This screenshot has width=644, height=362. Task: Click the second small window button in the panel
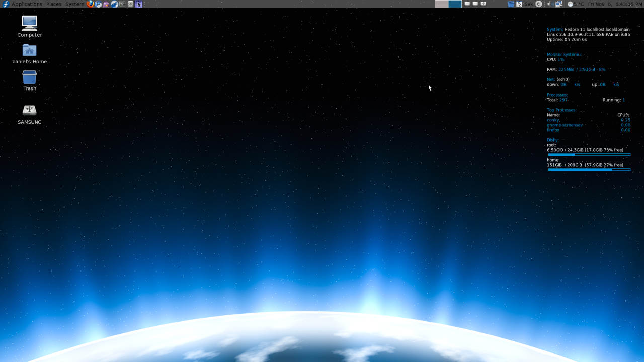(475, 4)
